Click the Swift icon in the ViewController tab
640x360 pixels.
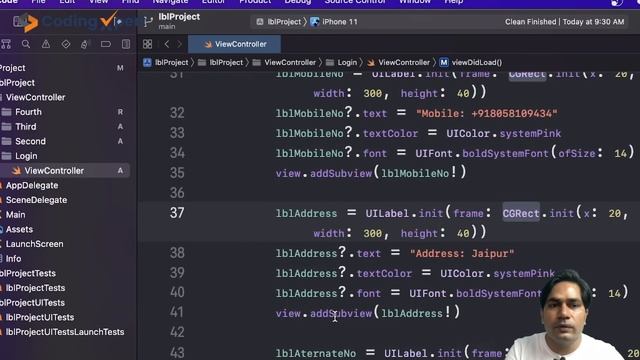[208, 44]
